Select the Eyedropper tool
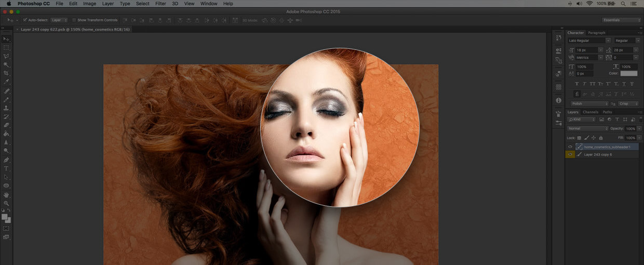 pos(6,82)
